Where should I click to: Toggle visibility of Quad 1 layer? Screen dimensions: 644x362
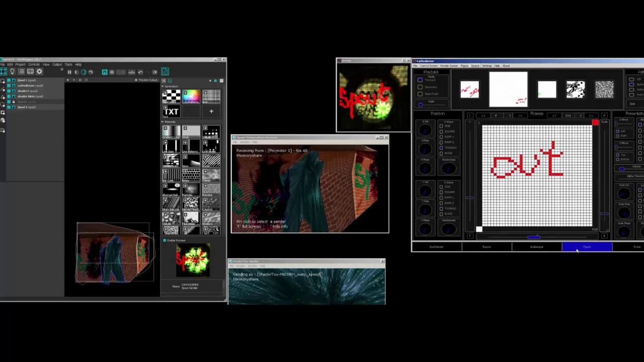[9, 80]
